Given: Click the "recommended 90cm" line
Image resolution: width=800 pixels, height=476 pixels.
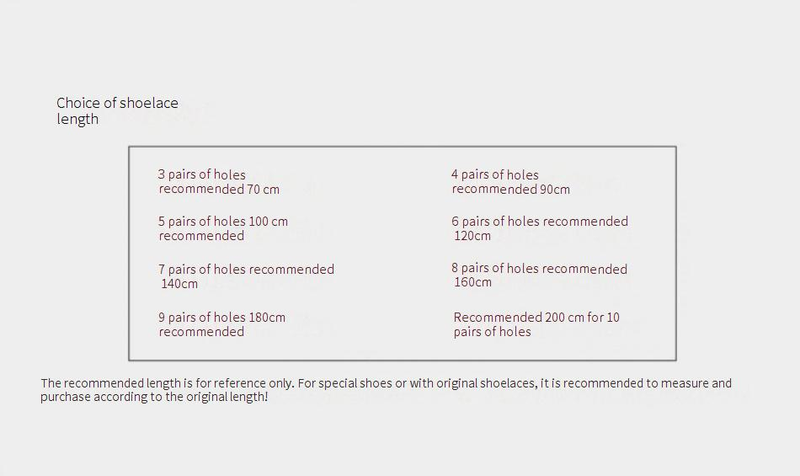Looking at the screenshot, I should 510,189.
